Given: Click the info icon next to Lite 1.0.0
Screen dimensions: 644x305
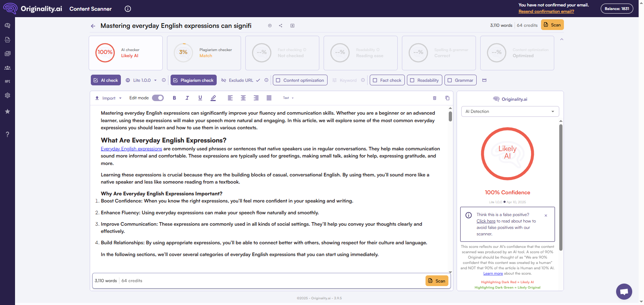Looking at the screenshot, I should (164, 80).
